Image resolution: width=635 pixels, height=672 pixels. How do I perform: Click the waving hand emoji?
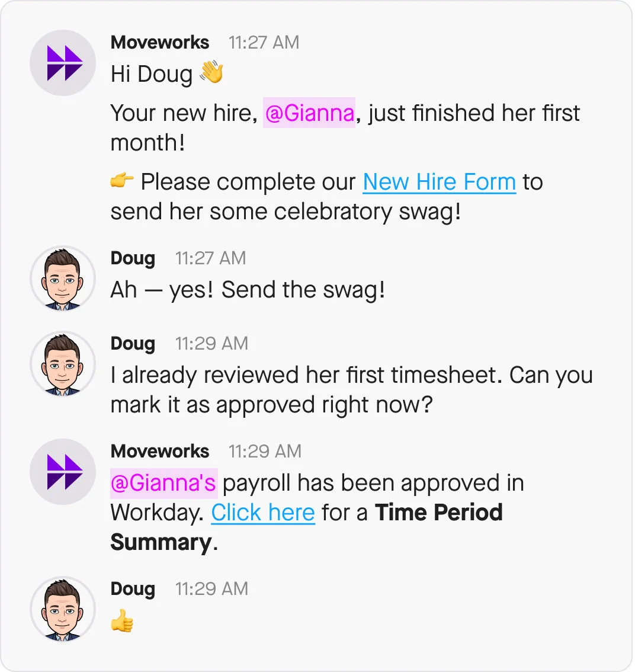[211, 73]
